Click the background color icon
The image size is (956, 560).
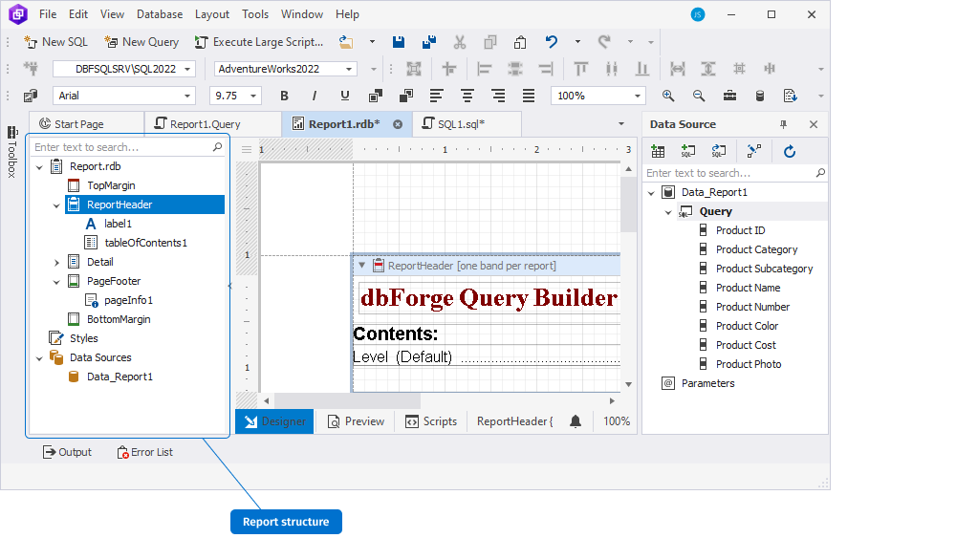click(x=406, y=96)
